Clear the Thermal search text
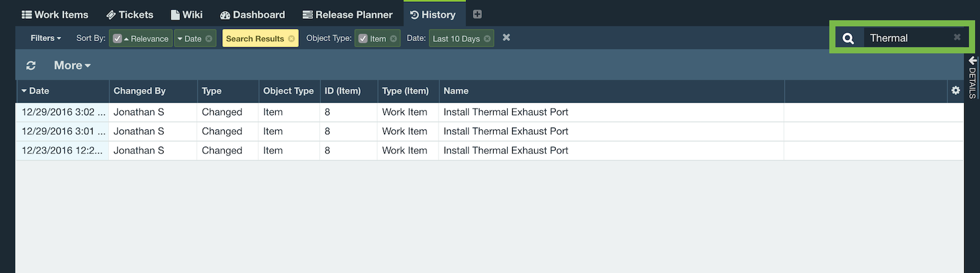Screen dimensions: 980x273 coord(957,37)
